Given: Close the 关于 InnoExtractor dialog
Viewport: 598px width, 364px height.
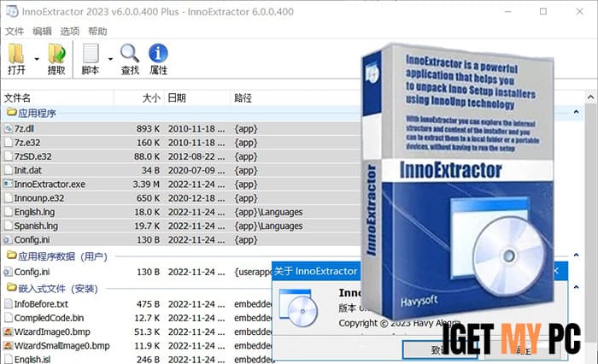Looking at the screenshot, I should pos(556,271).
